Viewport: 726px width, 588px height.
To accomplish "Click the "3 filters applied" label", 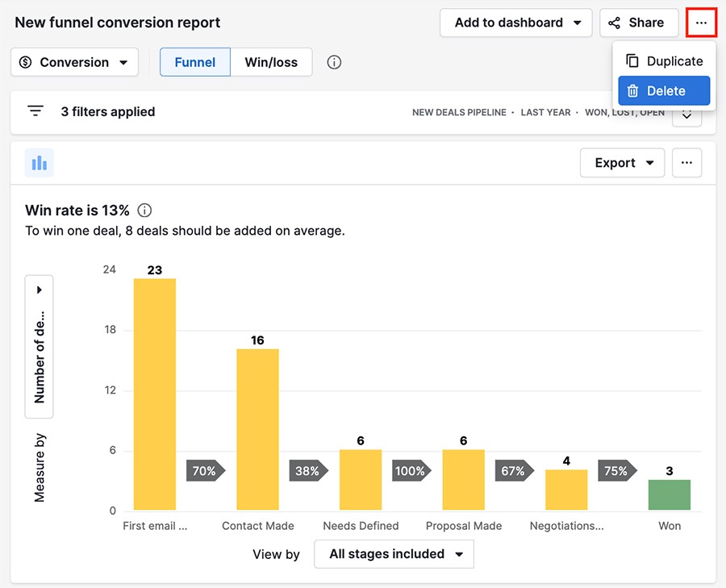I will (x=108, y=111).
